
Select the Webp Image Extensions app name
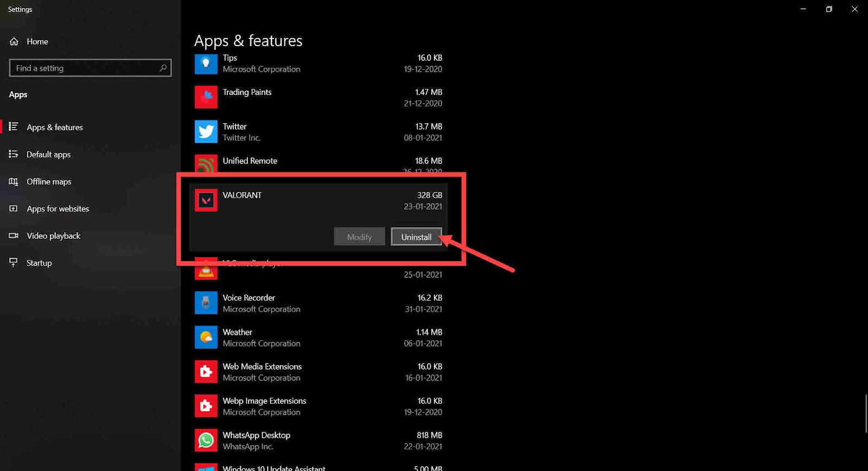click(264, 401)
